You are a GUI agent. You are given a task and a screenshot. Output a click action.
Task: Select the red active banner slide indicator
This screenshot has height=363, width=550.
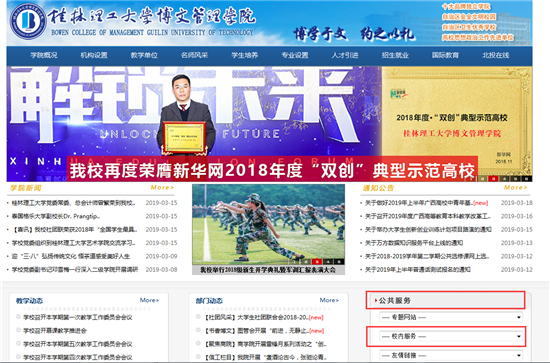pos(493,179)
